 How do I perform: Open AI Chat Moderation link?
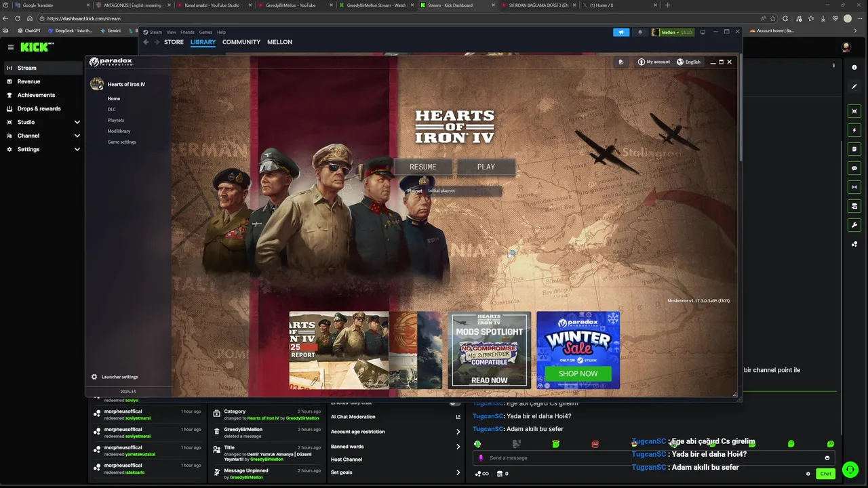[x=395, y=417]
